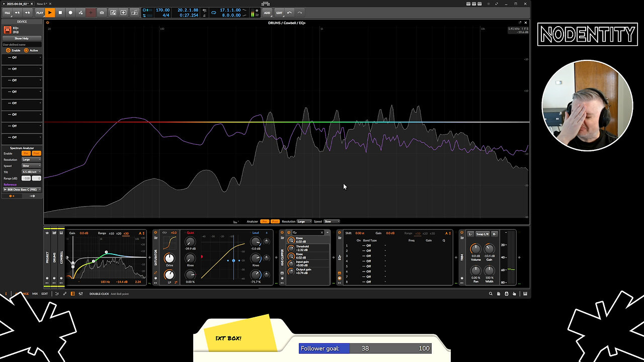Switch to the New 3 project tab
This screenshot has height=362, width=644.
[41, 4]
